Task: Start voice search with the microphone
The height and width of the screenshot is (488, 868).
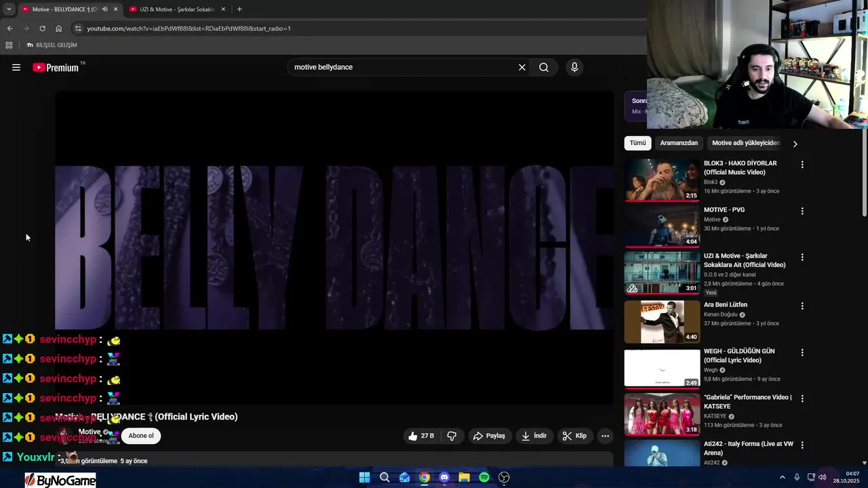Action: (x=574, y=67)
